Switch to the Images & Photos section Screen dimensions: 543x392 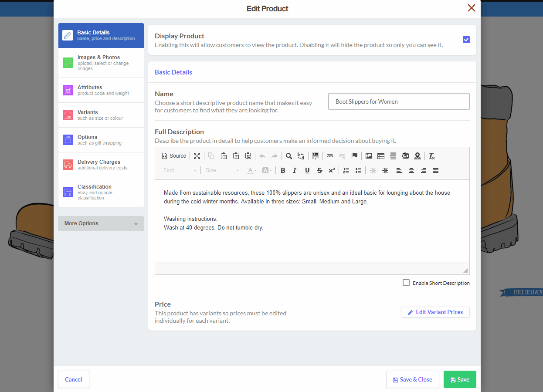coord(101,62)
